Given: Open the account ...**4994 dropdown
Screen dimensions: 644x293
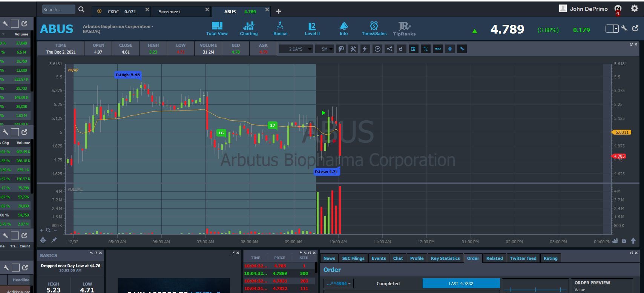Looking at the screenshot, I should click(x=339, y=284).
